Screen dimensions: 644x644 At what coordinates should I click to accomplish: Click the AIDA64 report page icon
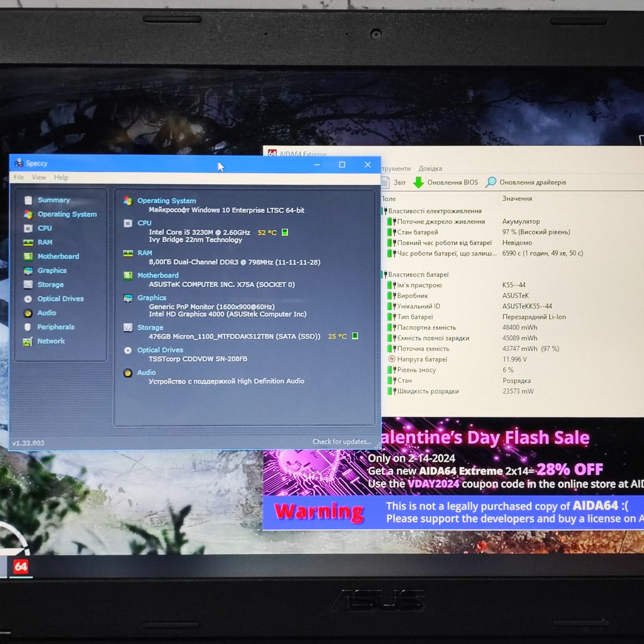[385, 182]
